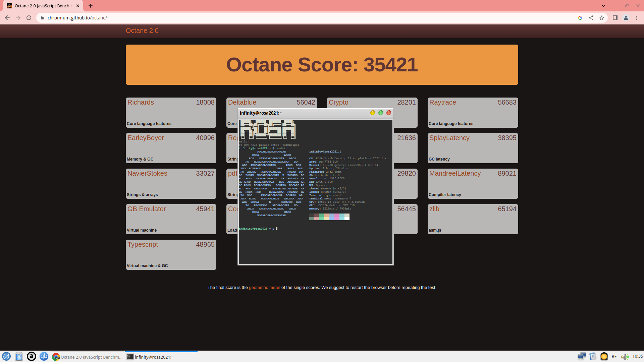
Task: Select the Octane 2.0 JavaScript Benchmark tab
Action: click(x=43, y=6)
